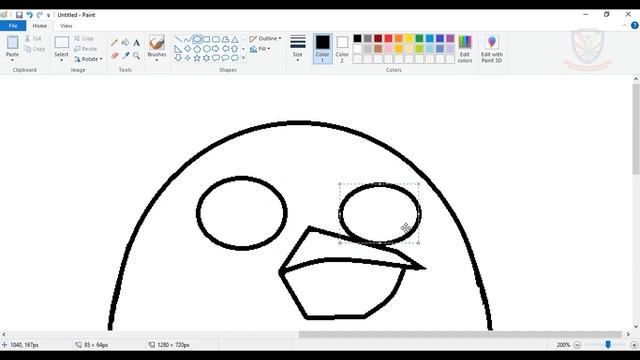Pick the green color swatch
The height and width of the screenshot is (360, 640).
[419, 38]
